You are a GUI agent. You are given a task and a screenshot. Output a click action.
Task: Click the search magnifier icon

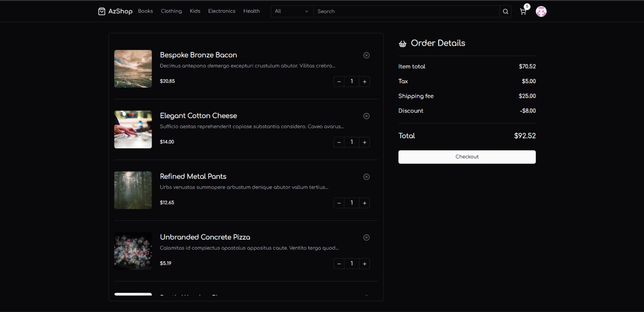(x=506, y=11)
